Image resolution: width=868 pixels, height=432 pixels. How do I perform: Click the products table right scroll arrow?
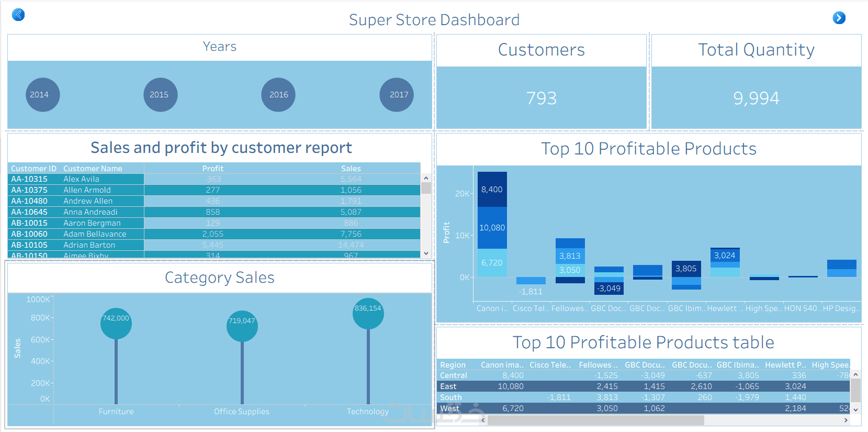coord(846,420)
